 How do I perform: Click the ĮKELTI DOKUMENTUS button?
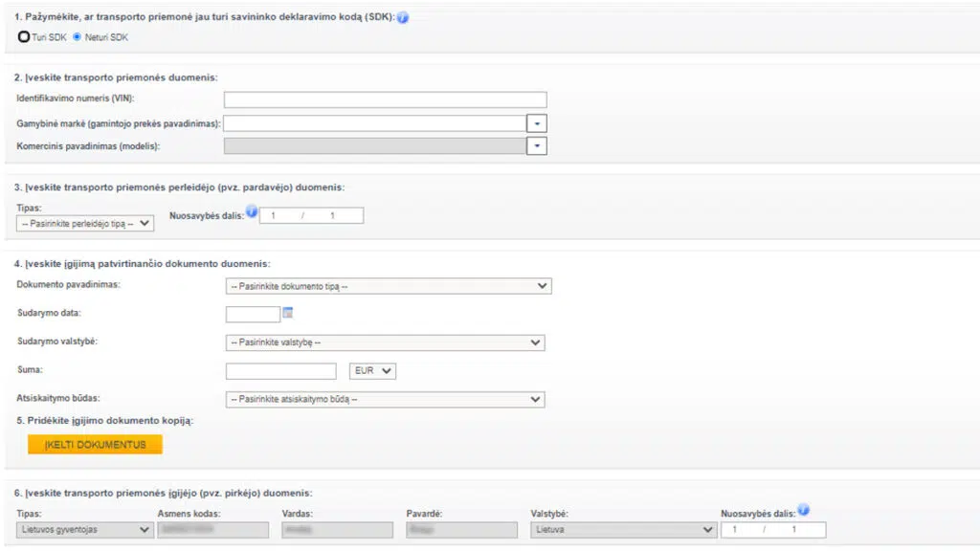pos(95,444)
